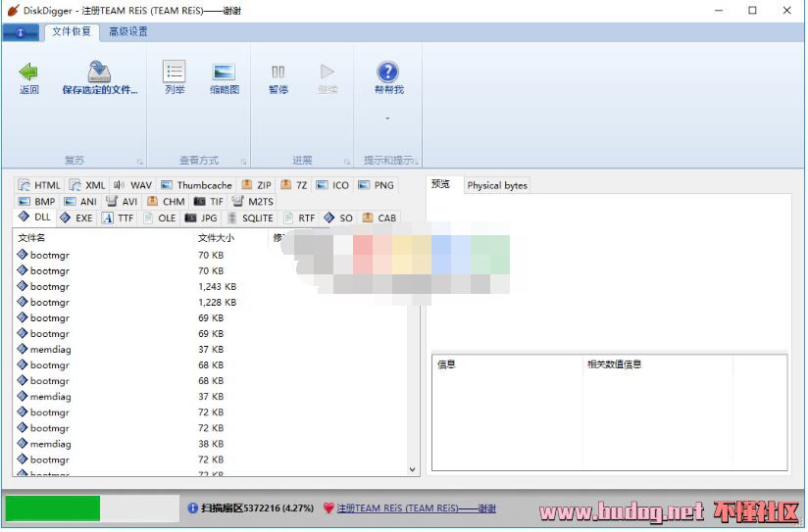Screen dimensions: 808x532
Task: Click 保存选定的文件 save icon
Action: pos(99,73)
